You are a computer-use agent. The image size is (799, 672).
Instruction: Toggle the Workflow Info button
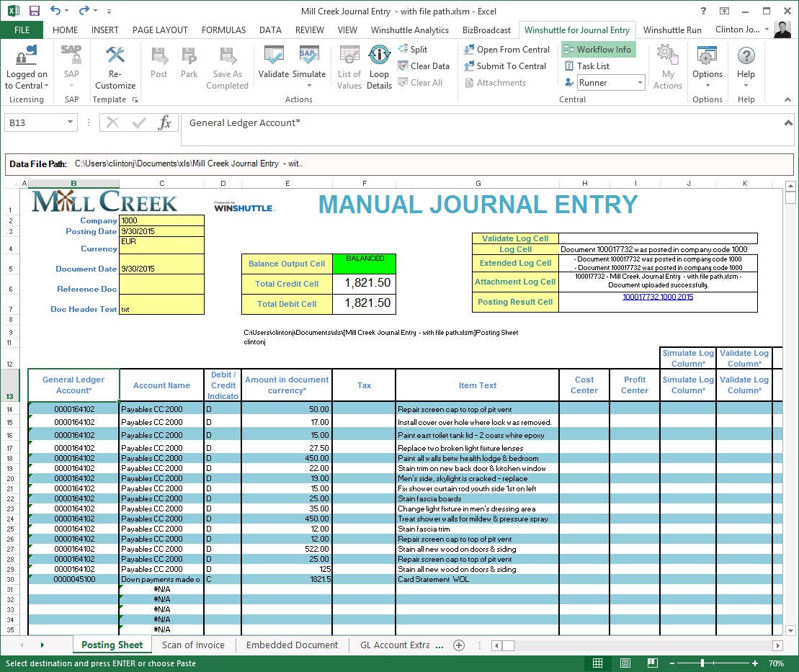coord(598,49)
